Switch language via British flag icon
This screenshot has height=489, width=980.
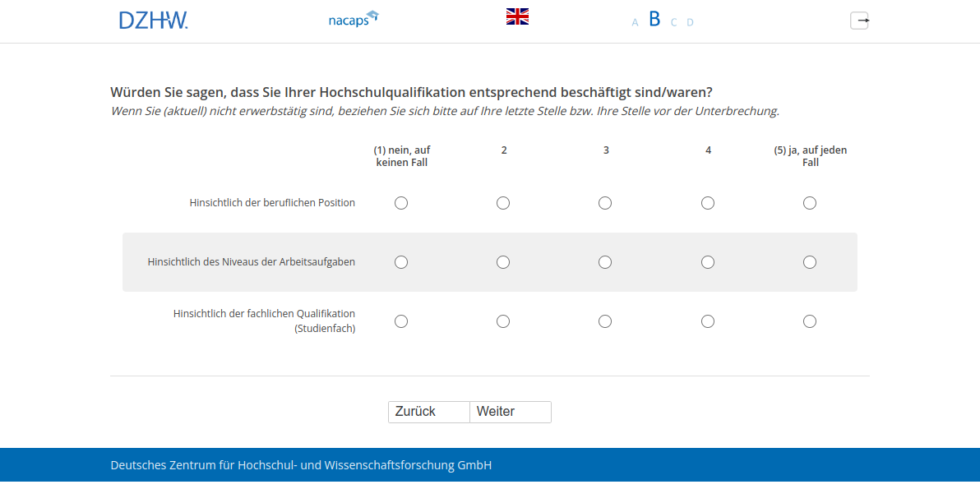tap(517, 16)
